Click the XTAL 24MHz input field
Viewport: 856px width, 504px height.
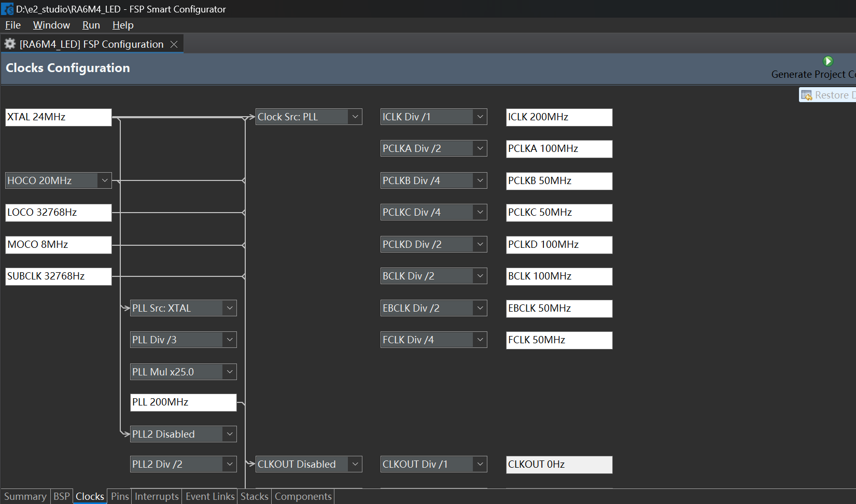[x=59, y=117]
